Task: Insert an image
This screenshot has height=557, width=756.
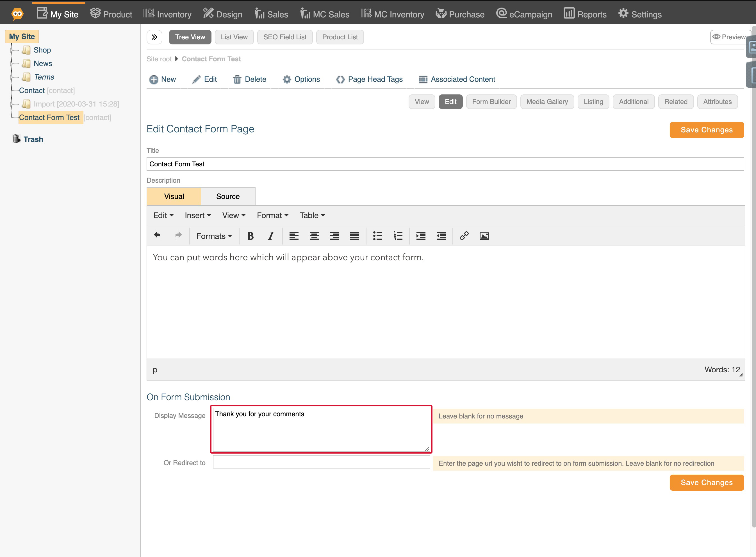Action: coord(484,236)
